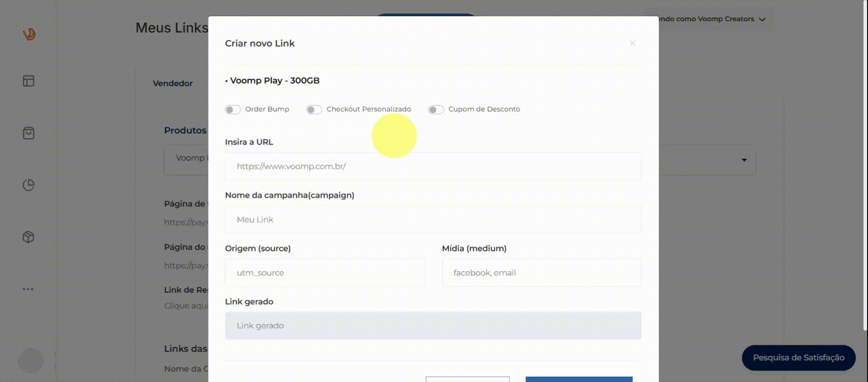The width and height of the screenshot is (868, 382).
Task: Click the user avatar at the sidebar bottom
Action: point(31,360)
